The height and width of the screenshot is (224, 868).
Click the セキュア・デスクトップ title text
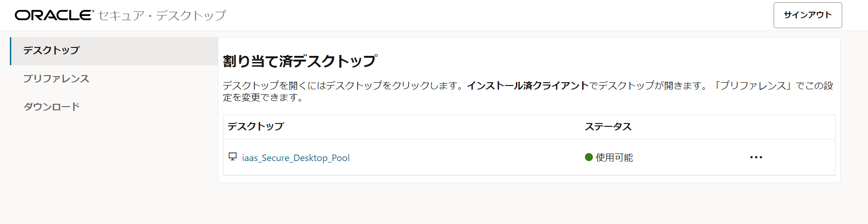162,15
